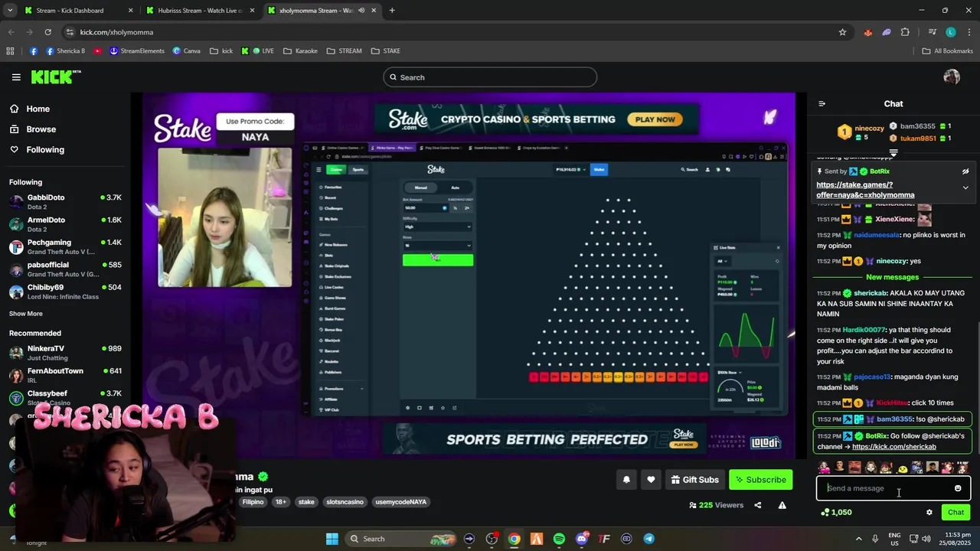Open the Canva bookmark

pyautogui.click(x=186, y=51)
